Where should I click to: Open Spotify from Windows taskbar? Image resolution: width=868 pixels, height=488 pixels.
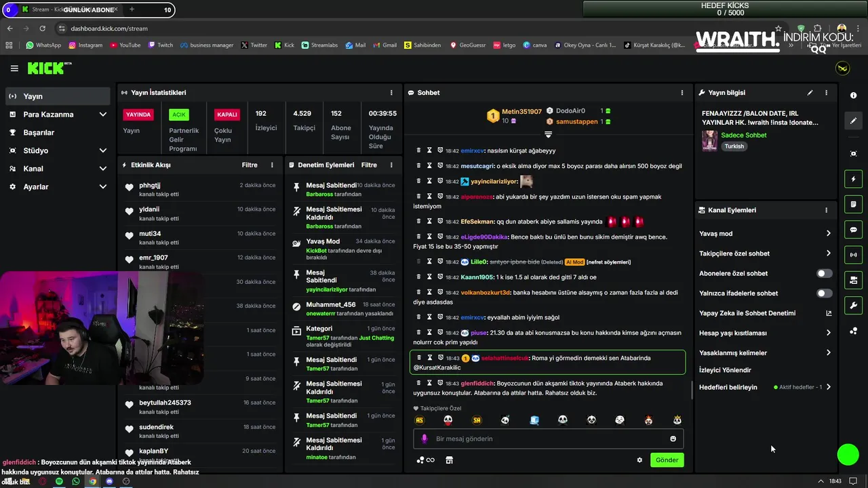59,481
